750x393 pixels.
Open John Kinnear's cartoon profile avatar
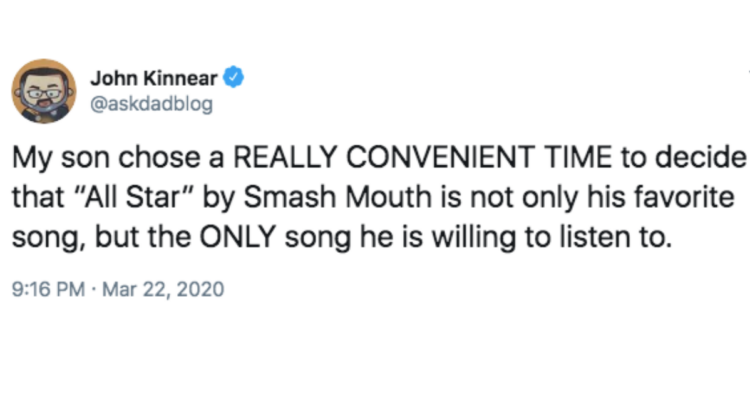click(44, 91)
